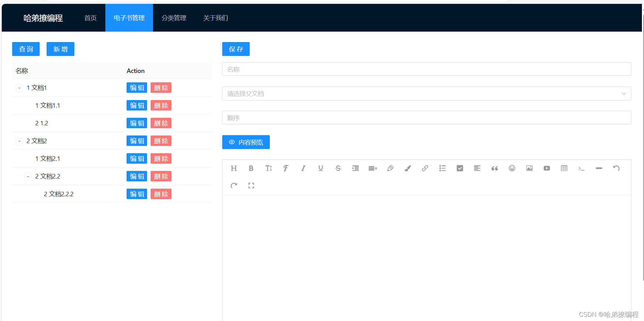Open the font family tool

click(x=286, y=168)
